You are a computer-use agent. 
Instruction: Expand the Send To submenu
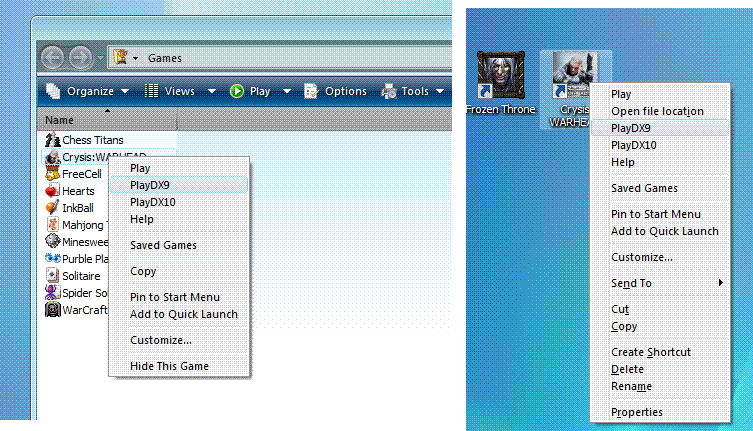pyautogui.click(x=660, y=283)
